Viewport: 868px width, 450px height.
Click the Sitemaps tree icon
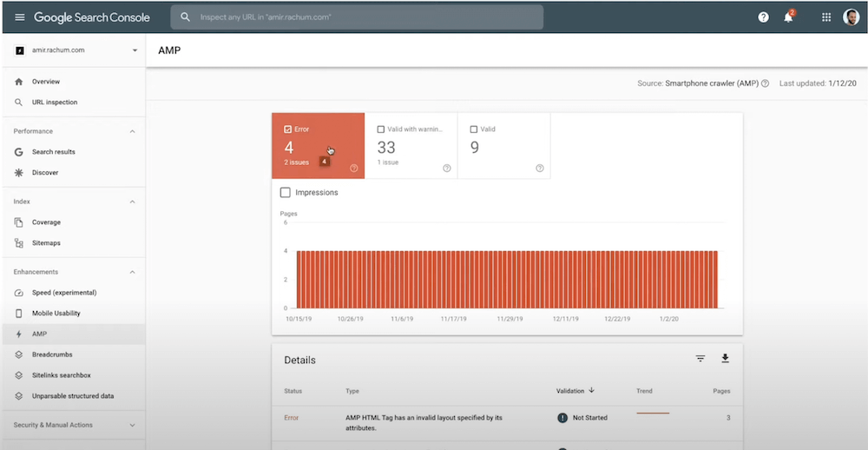[x=19, y=242]
